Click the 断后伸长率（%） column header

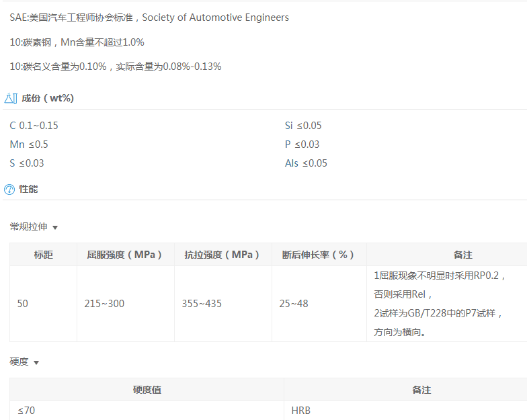coord(319,255)
